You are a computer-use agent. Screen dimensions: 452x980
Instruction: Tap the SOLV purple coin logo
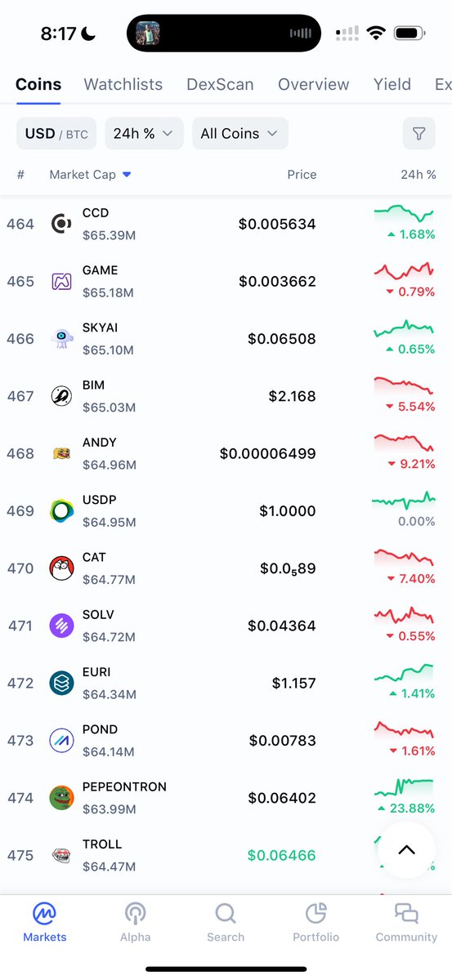62,626
